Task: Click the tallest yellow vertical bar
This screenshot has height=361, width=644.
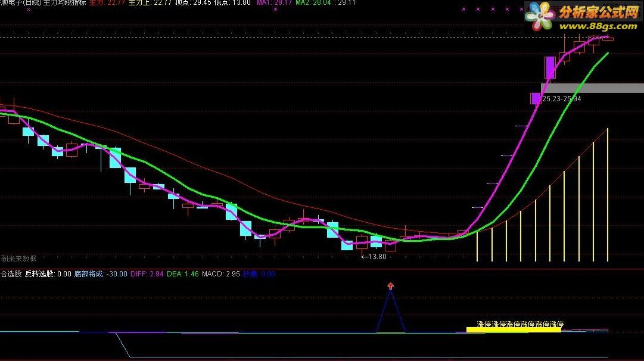Action: 608,195
